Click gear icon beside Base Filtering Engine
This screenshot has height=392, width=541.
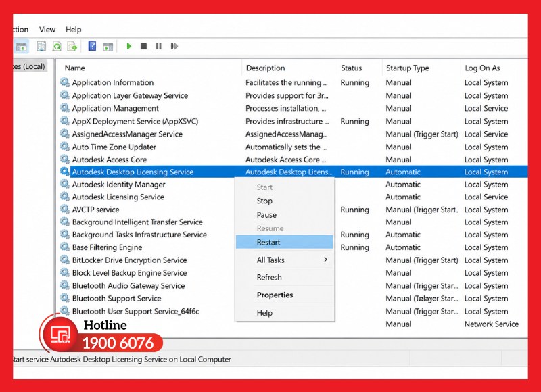click(64, 247)
